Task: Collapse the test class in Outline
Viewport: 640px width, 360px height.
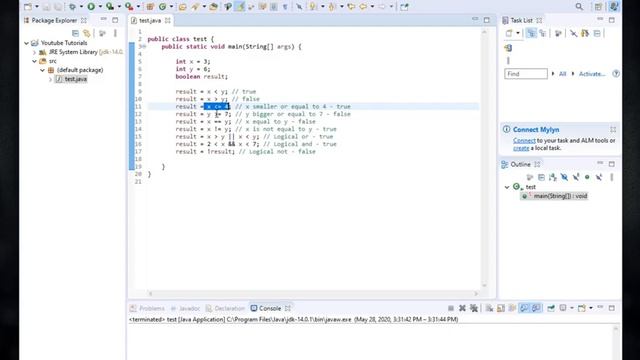Action: (507, 187)
